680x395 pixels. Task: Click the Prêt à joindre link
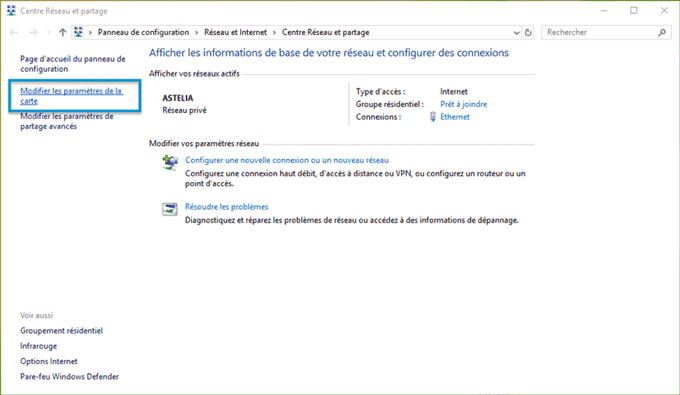[x=464, y=104]
